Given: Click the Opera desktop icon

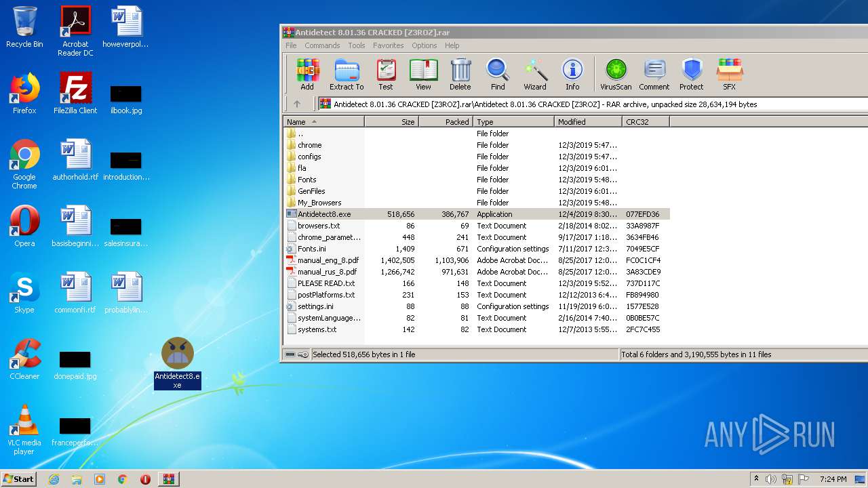Looking at the screenshot, I should (24, 226).
